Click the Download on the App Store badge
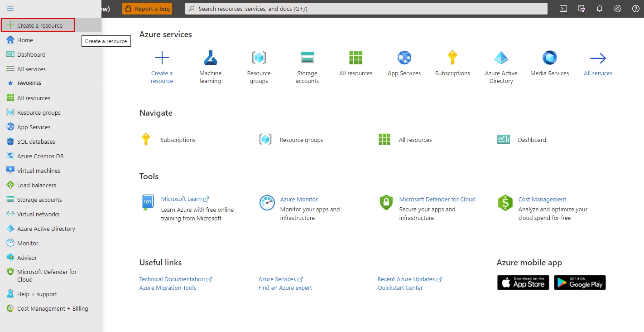This screenshot has height=332, width=644. [523, 283]
